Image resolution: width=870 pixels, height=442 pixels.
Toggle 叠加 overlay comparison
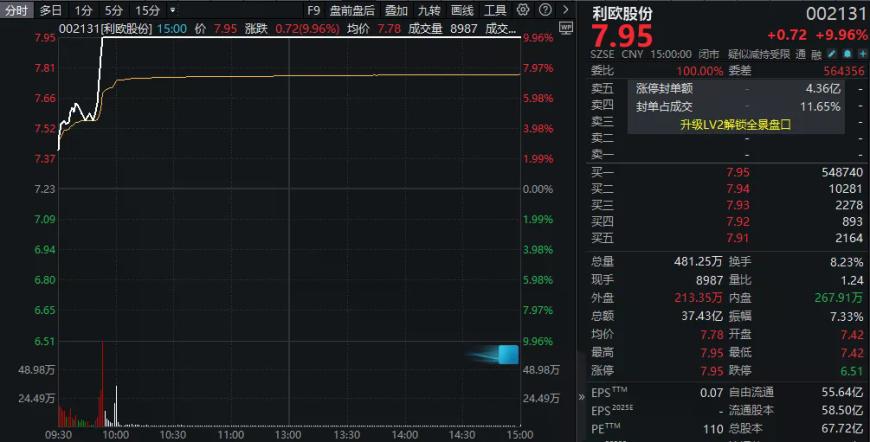click(396, 10)
